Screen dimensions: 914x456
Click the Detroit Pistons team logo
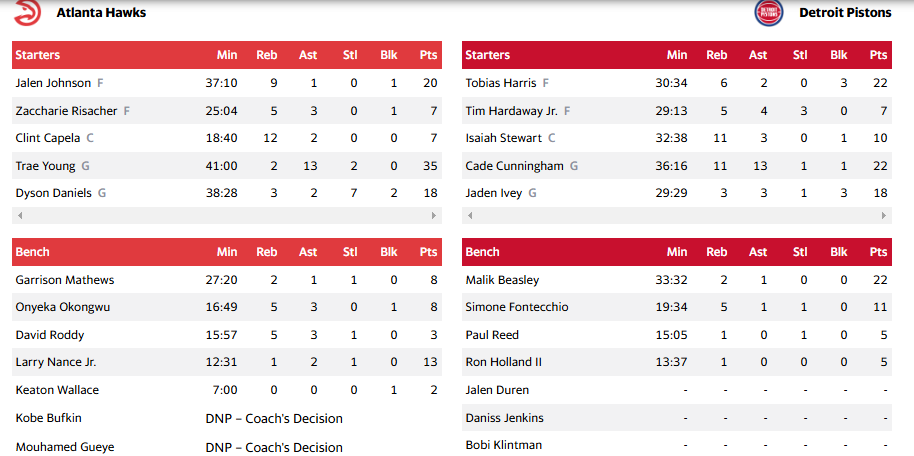point(770,13)
